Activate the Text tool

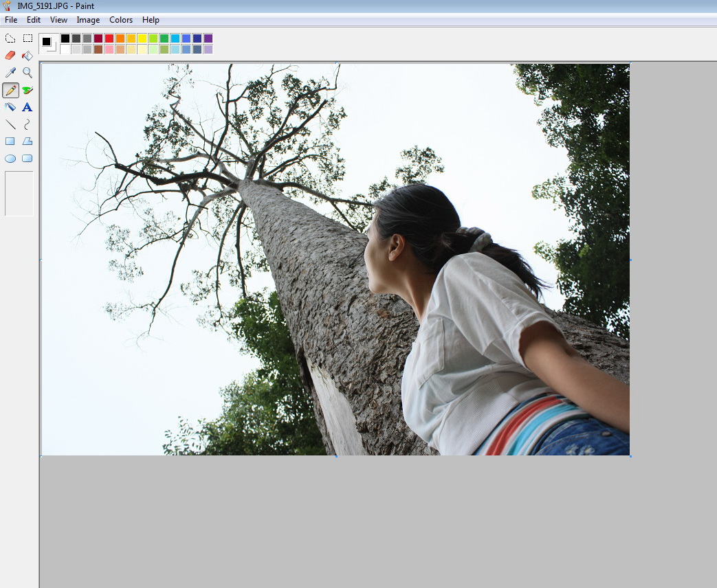pyautogui.click(x=27, y=107)
